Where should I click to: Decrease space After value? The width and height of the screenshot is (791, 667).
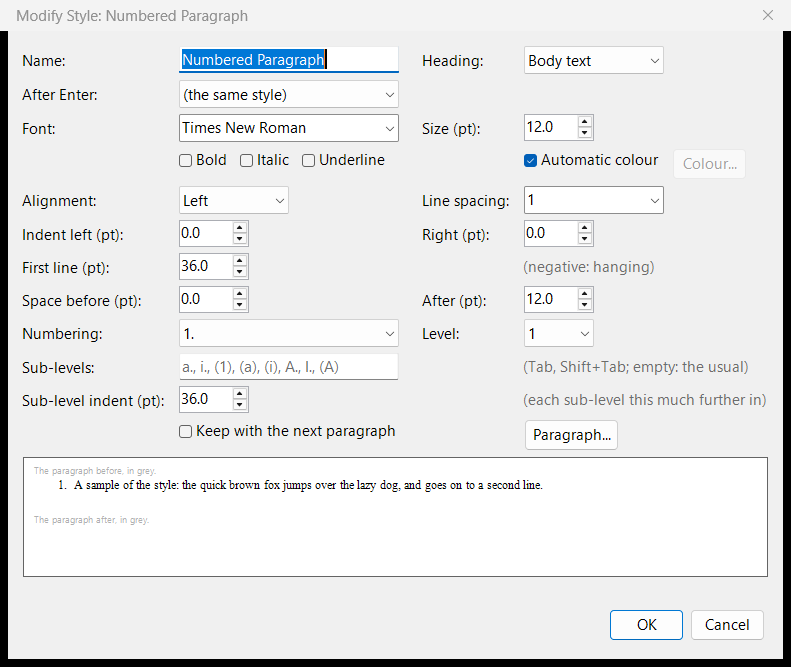coord(585,305)
